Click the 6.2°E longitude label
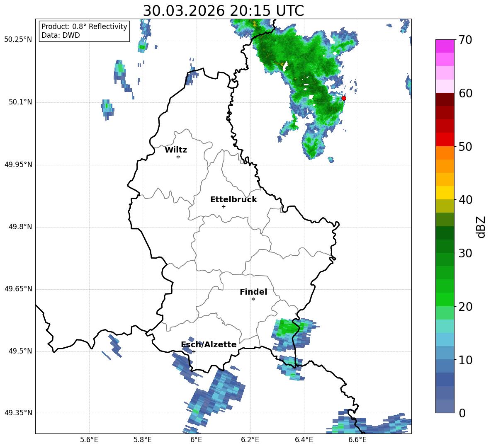 tap(250, 440)
